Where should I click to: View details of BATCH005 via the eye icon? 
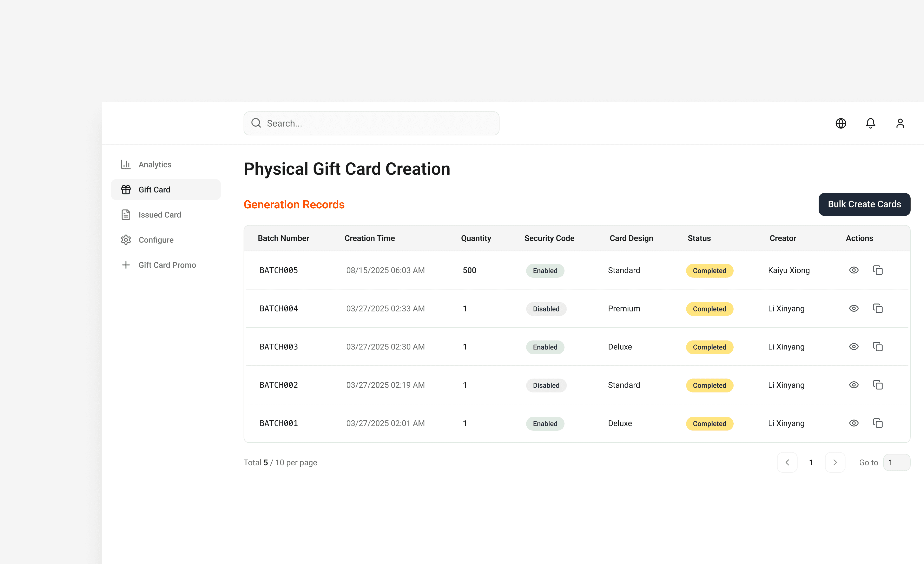click(854, 270)
